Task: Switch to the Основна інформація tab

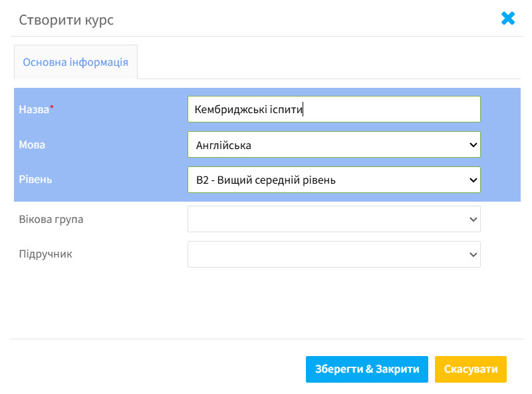Action: [x=76, y=62]
